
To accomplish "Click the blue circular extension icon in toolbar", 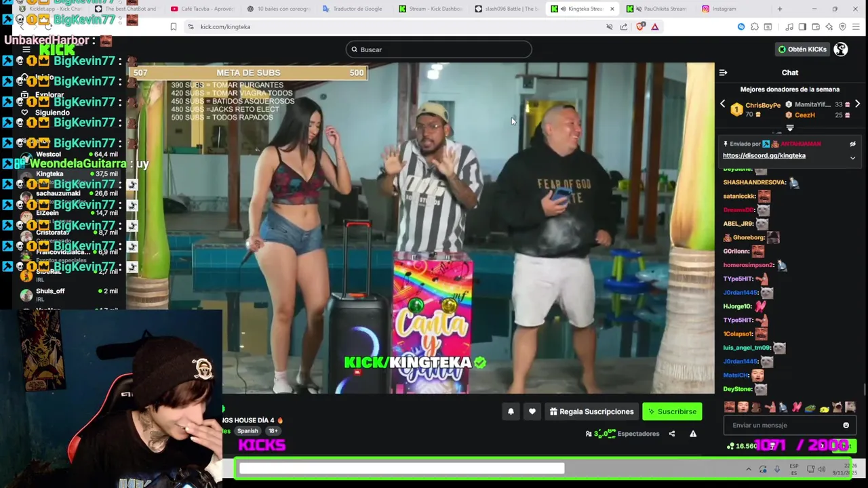I will [741, 26].
